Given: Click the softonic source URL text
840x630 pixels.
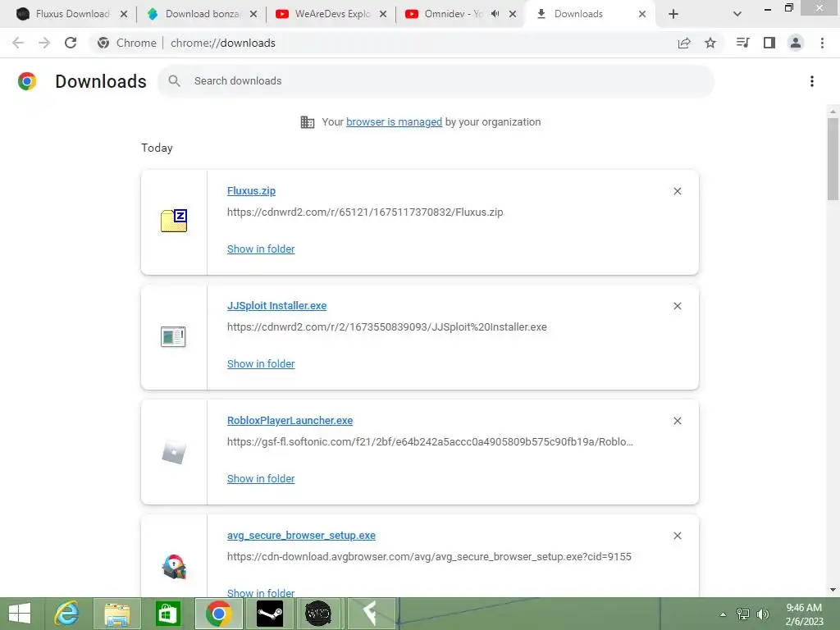Looking at the screenshot, I should pyautogui.click(x=430, y=442).
